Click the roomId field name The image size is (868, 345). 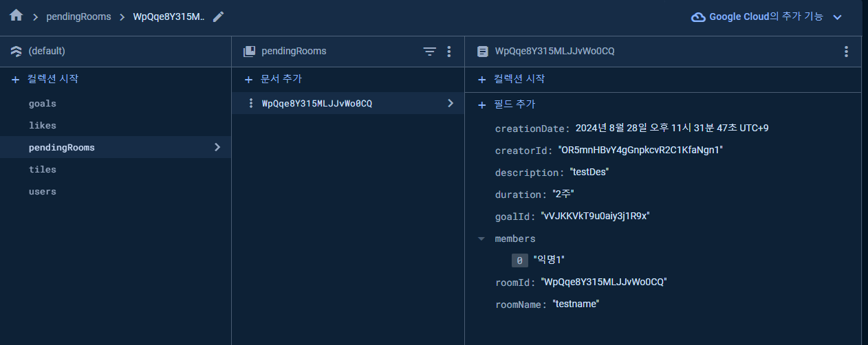coord(514,282)
